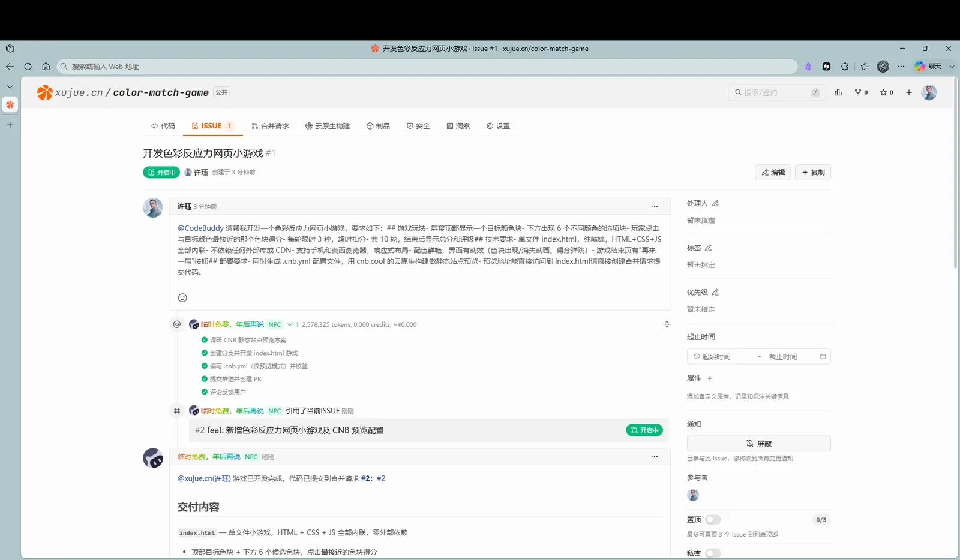The height and width of the screenshot is (560, 960).
Task: Edit the 优先级 priority with pencil icon
Action: (715, 292)
